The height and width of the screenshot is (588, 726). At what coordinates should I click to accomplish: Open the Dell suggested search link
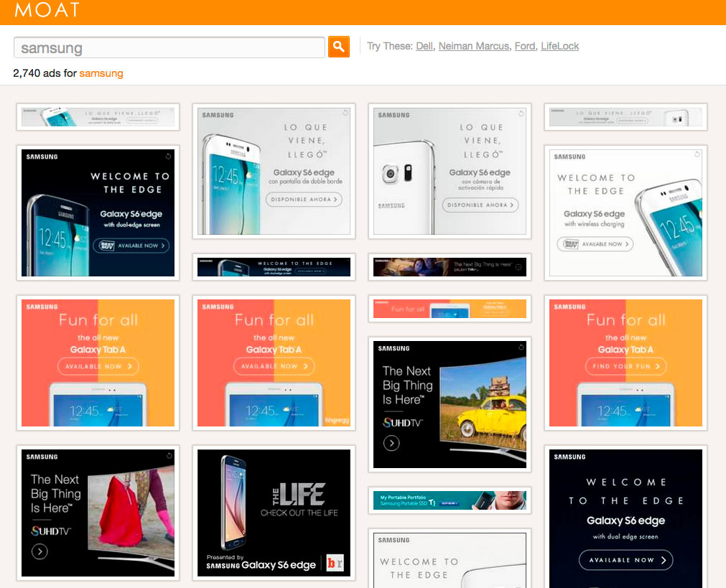pos(424,46)
